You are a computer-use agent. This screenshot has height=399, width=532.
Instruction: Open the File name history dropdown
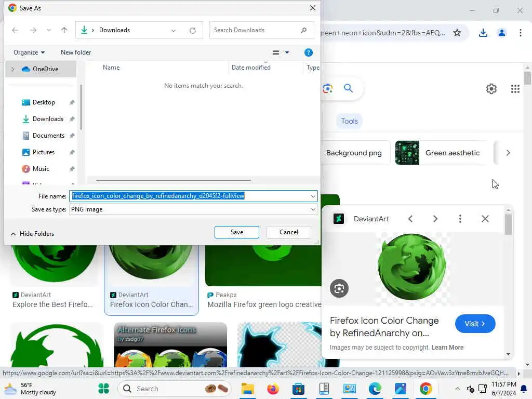click(x=313, y=196)
